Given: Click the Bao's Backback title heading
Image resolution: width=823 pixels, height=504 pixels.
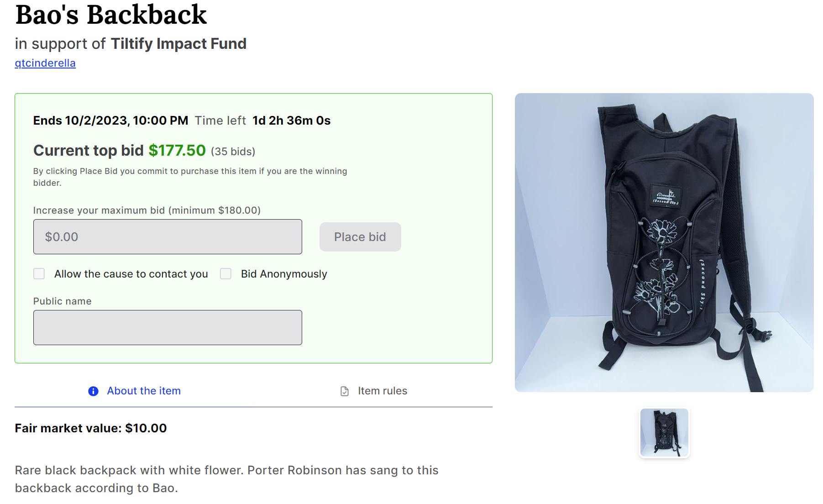Looking at the screenshot, I should (111, 15).
